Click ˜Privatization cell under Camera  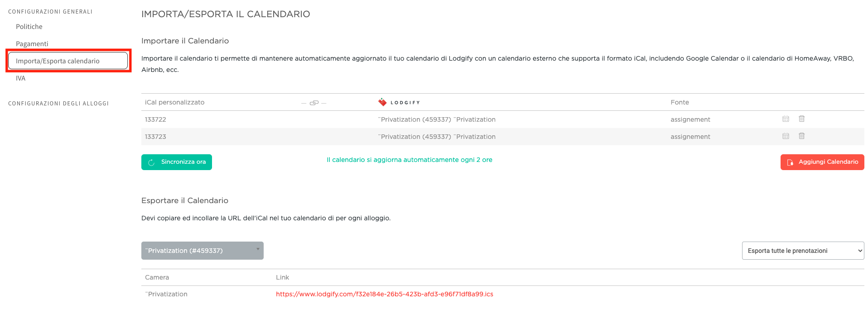166,294
